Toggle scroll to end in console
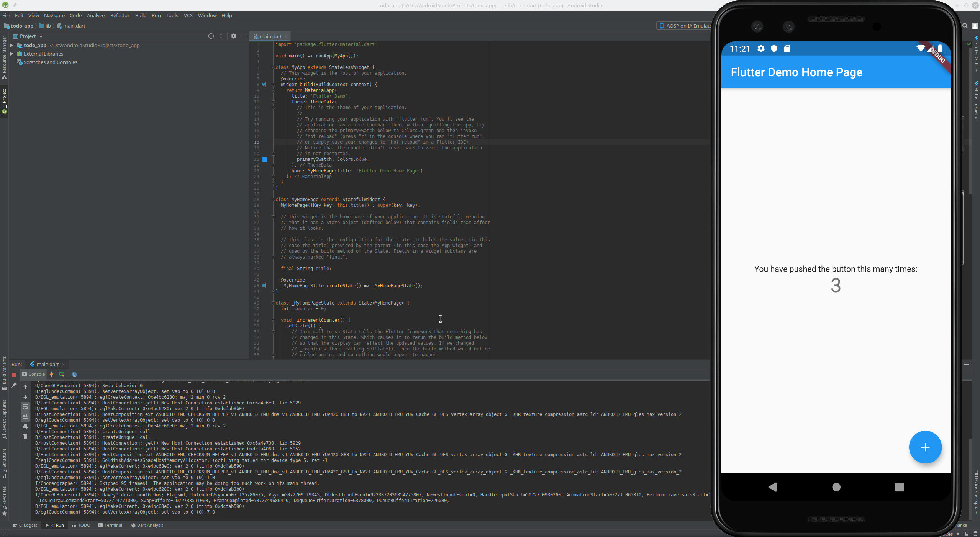The height and width of the screenshot is (537, 980). click(x=25, y=417)
